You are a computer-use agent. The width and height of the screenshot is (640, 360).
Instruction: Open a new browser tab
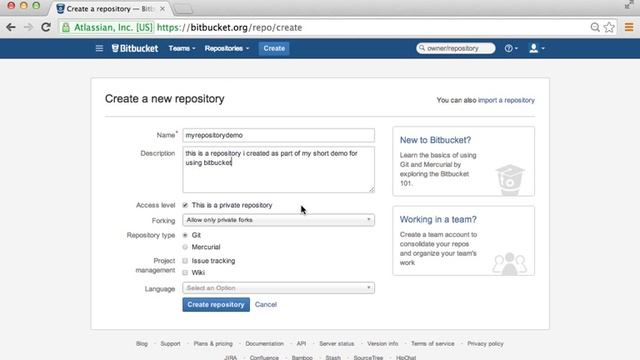click(x=183, y=9)
